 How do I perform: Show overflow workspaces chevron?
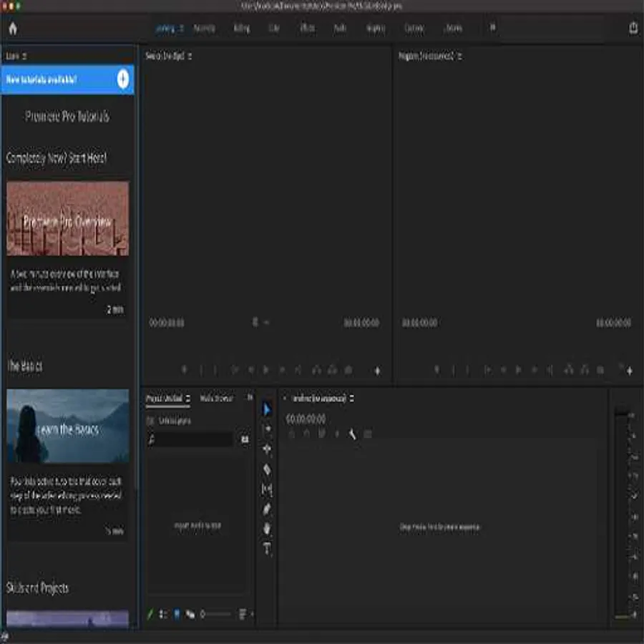pos(492,28)
